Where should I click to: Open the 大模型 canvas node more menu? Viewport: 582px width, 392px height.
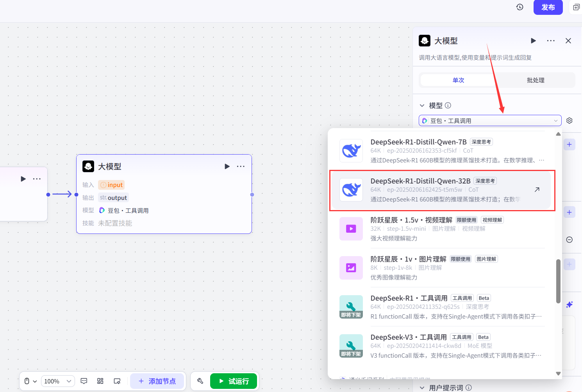pos(241,166)
